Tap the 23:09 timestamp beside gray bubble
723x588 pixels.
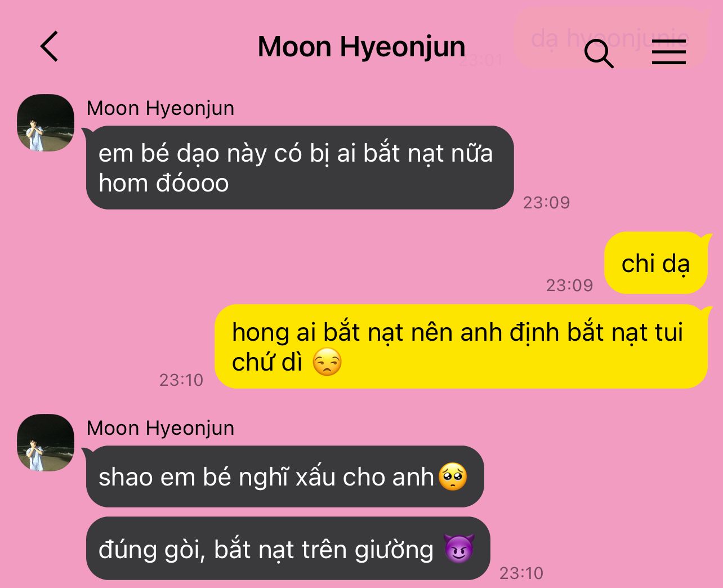(x=546, y=202)
